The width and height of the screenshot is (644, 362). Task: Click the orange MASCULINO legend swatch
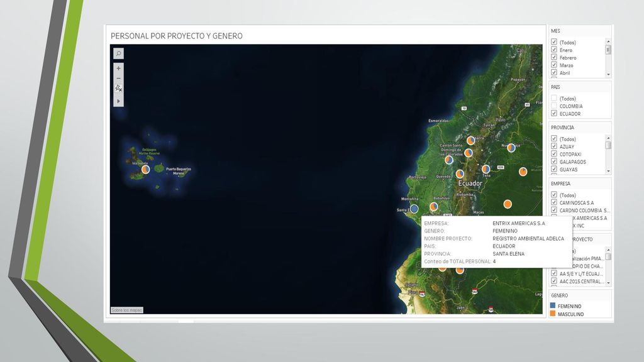click(553, 314)
